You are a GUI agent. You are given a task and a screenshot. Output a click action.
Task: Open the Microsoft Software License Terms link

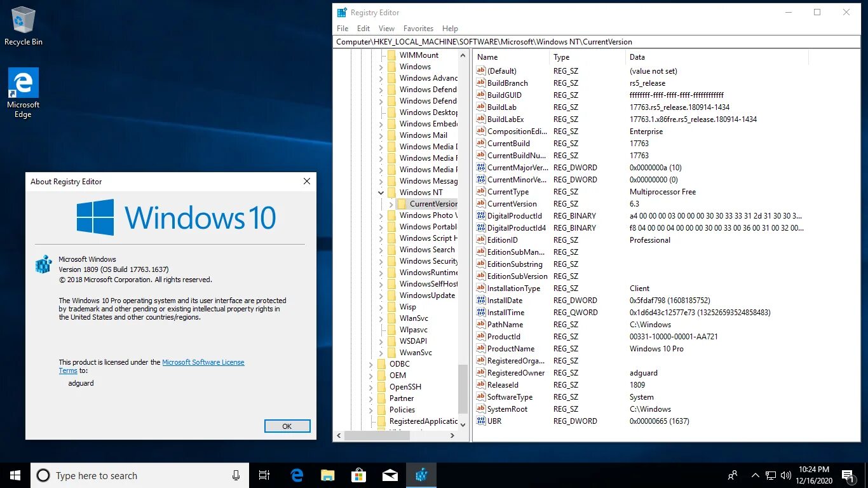click(151, 367)
